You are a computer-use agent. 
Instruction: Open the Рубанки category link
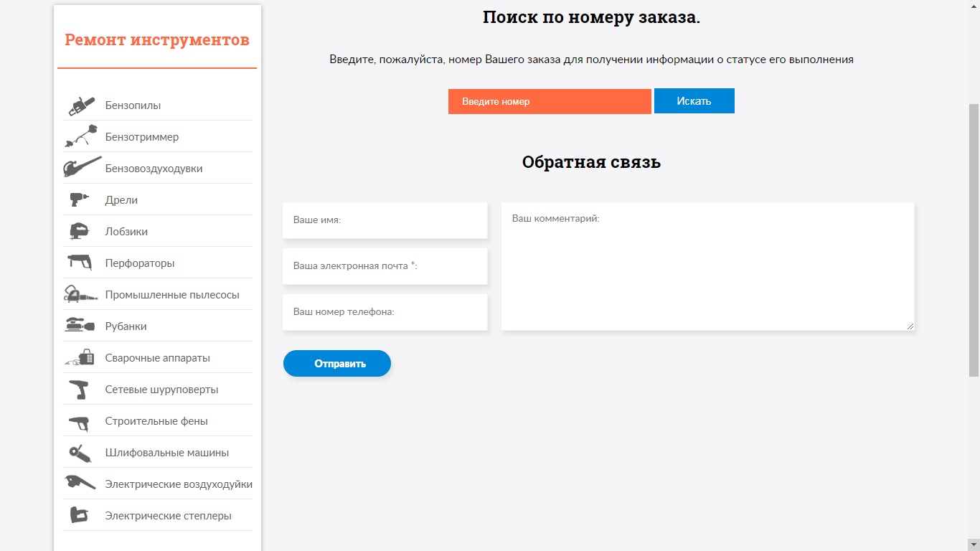[x=126, y=326]
